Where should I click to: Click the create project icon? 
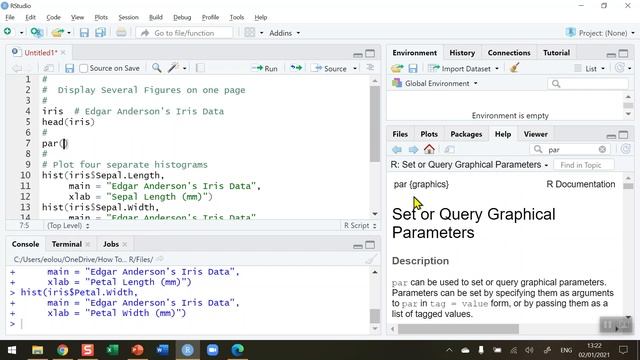(36, 33)
